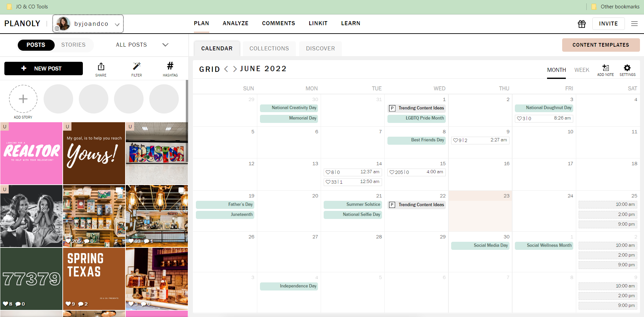The width and height of the screenshot is (644, 317).
Task: Open the hamburger menu in the header
Action: (634, 24)
